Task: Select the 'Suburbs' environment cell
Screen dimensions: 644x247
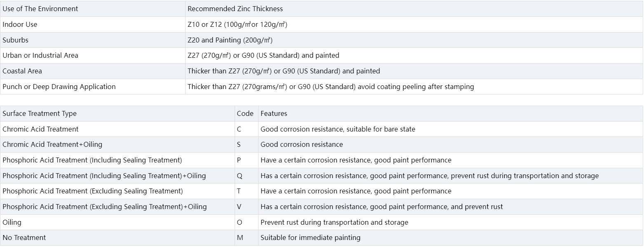Action: click(16, 40)
